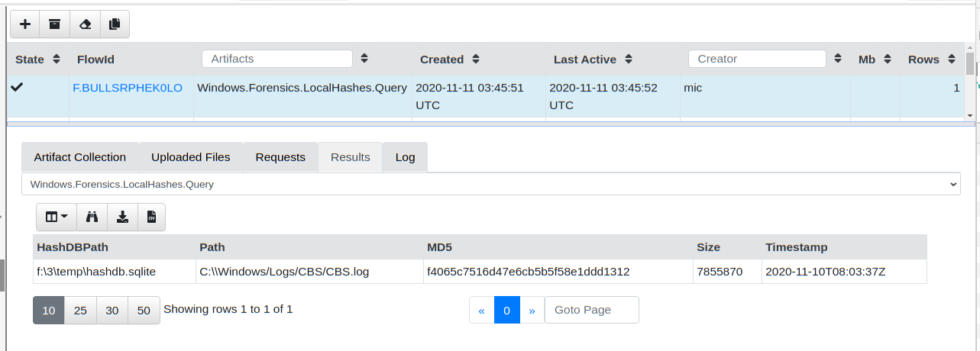This screenshot has height=351, width=980.
Task: Click the archive box toolbar icon
Action: (x=54, y=24)
